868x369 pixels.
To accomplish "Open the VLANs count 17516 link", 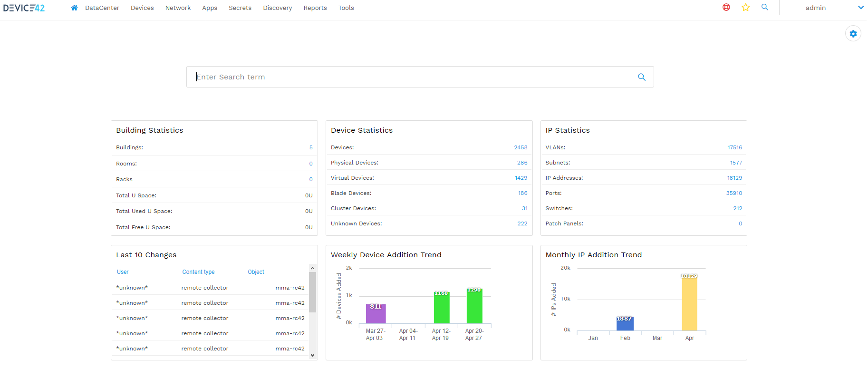I will pyautogui.click(x=734, y=147).
